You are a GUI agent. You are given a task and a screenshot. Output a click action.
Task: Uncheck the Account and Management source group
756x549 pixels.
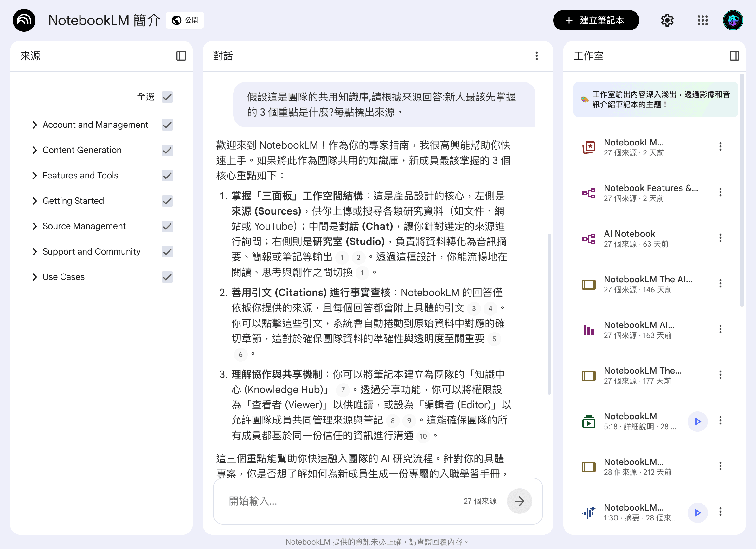coord(167,125)
